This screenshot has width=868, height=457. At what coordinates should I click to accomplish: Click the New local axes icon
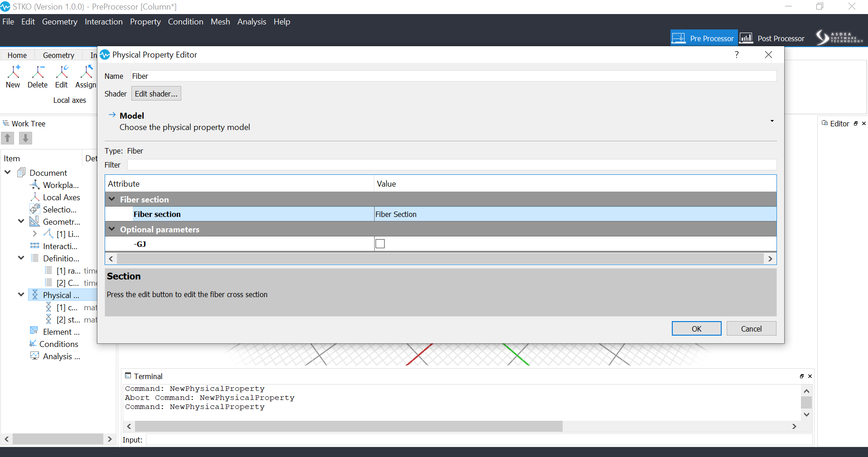(x=13, y=72)
